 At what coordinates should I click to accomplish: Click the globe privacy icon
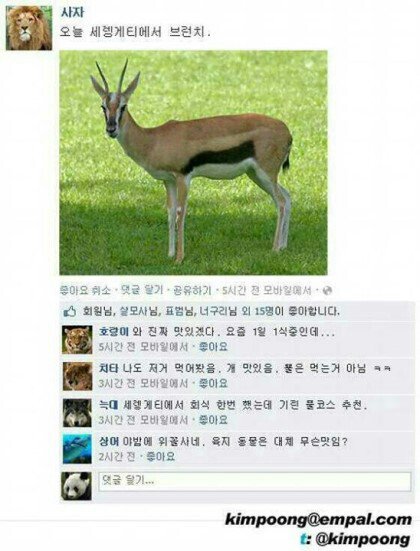(327, 291)
